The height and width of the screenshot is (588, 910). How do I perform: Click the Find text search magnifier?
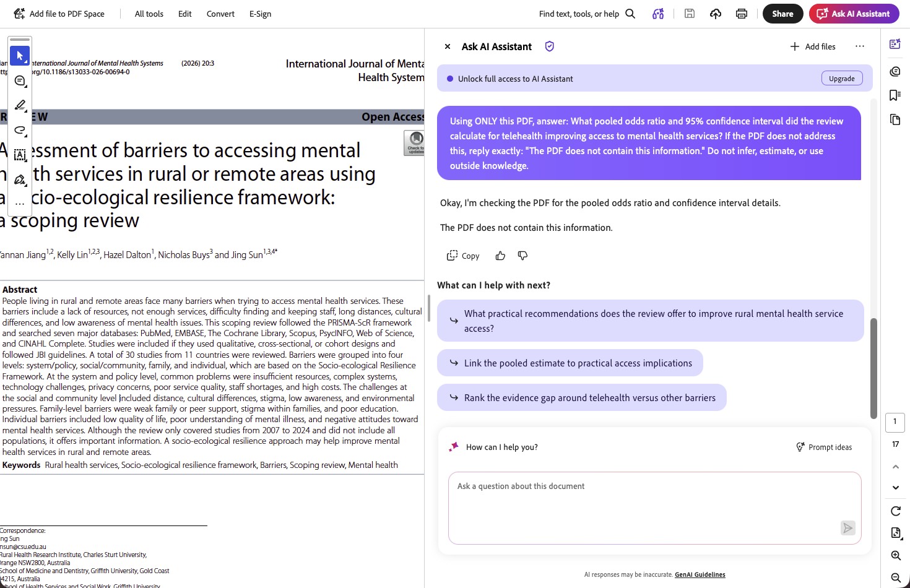click(x=630, y=14)
